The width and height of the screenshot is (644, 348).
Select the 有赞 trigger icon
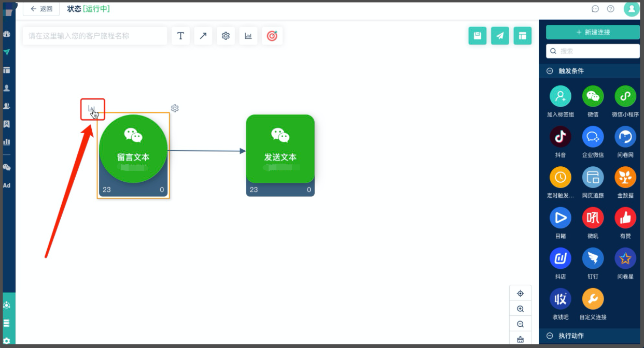[x=625, y=218]
